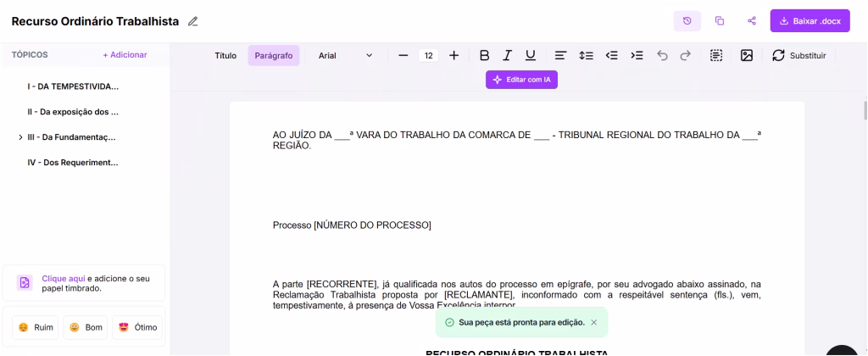Add a new topic with + Adicionar

pyautogui.click(x=125, y=55)
